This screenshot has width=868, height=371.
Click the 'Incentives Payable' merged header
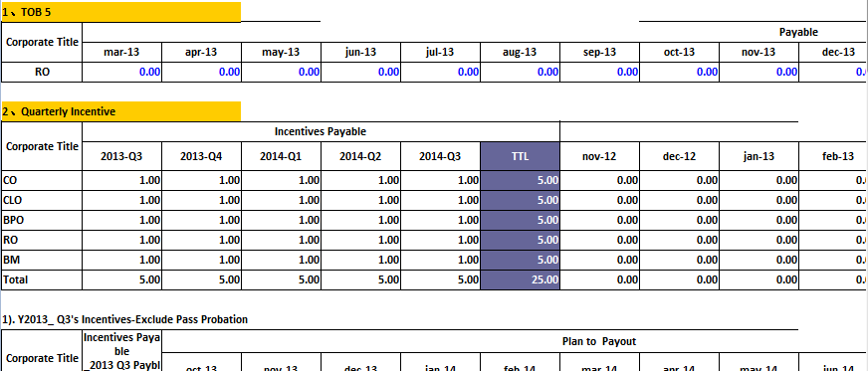(322, 131)
